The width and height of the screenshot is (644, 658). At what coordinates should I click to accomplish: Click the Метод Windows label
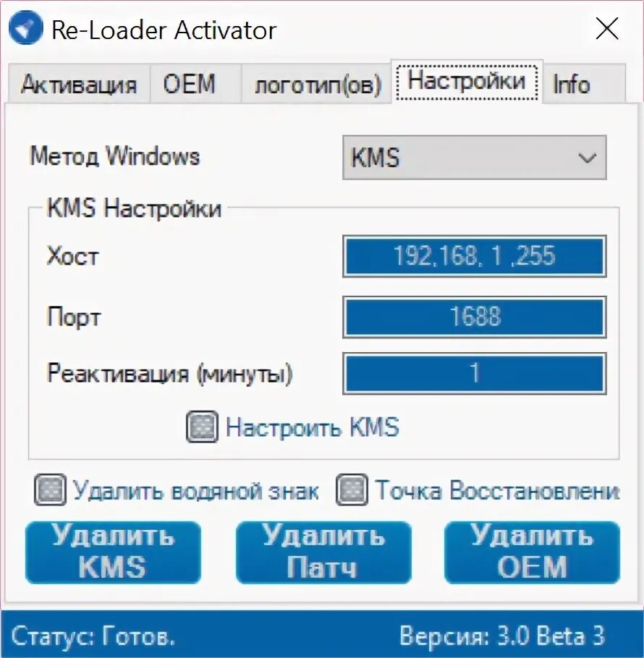tap(114, 156)
